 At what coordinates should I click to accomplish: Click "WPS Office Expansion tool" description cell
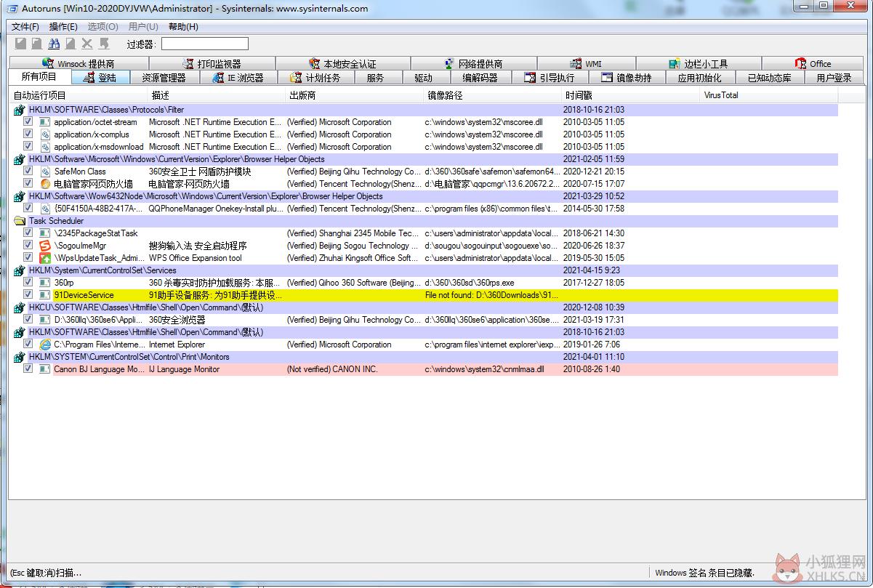point(196,258)
